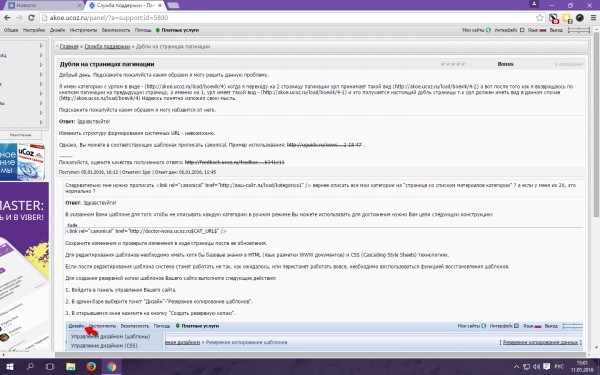Open the Chrome hamburger menu
The image size is (600, 375).
point(593,18)
